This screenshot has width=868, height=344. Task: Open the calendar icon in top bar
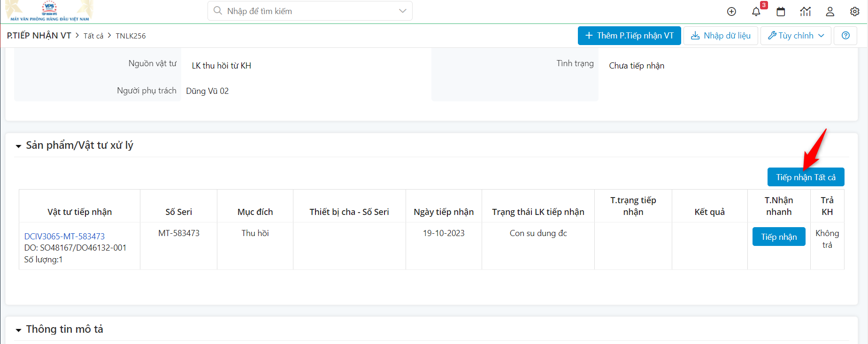pyautogui.click(x=781, y=12)
